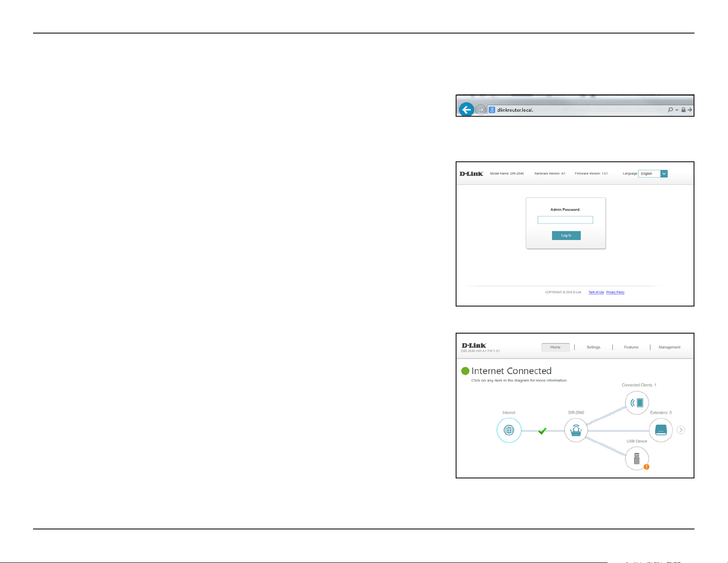Click the 'Internet Connected' heading
The width and height of the screenshot is (728, 563).
point(512,371)
